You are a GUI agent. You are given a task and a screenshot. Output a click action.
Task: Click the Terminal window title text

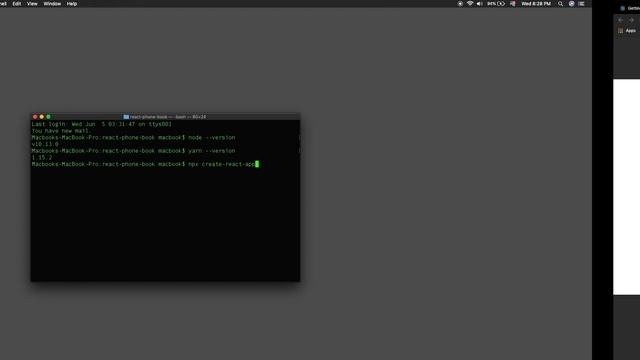(x=168, y=117)
